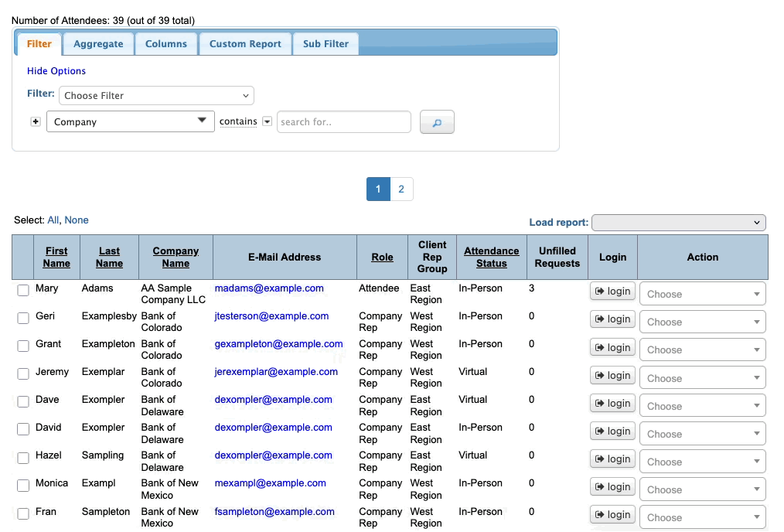Screen dimensions: 784x532
Task: Tick the checkbox next to Dave Exompler
Action: [23, 402]
